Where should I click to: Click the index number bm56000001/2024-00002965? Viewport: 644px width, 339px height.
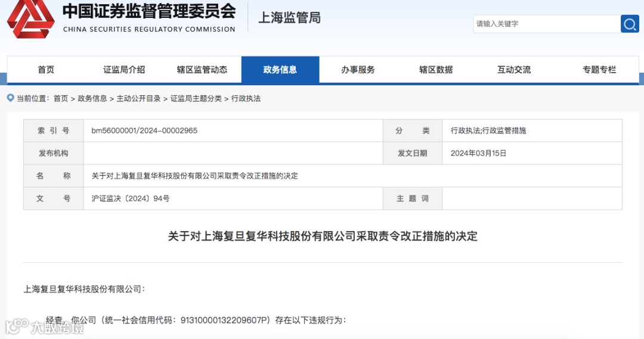pyautogui.click(x=144, y=130)
